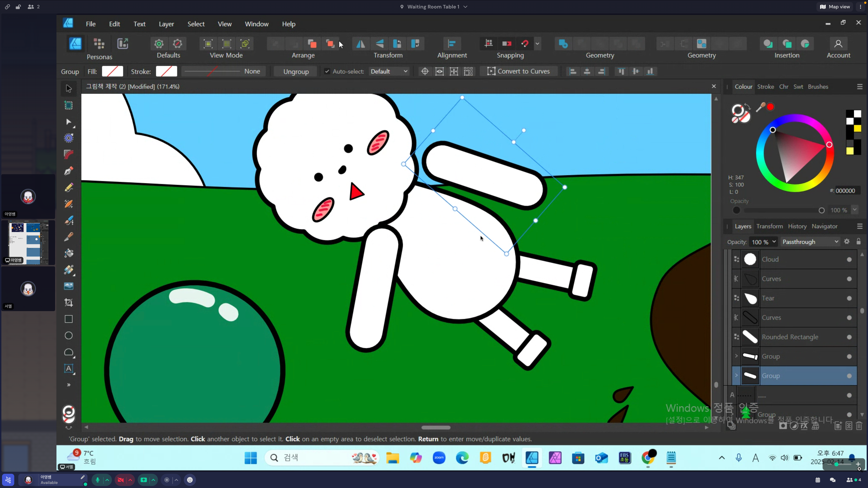868x488 pixels.
Task: Click Convert to Curves button
Action: pyautogui.click(x=518, y=71)
